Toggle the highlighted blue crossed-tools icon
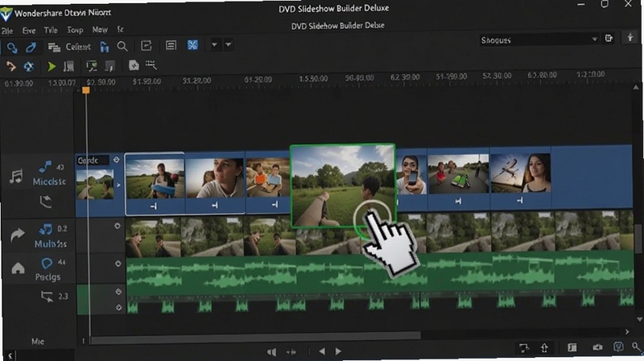This screenshot has width=644, height=361. (x=192, y=45)
